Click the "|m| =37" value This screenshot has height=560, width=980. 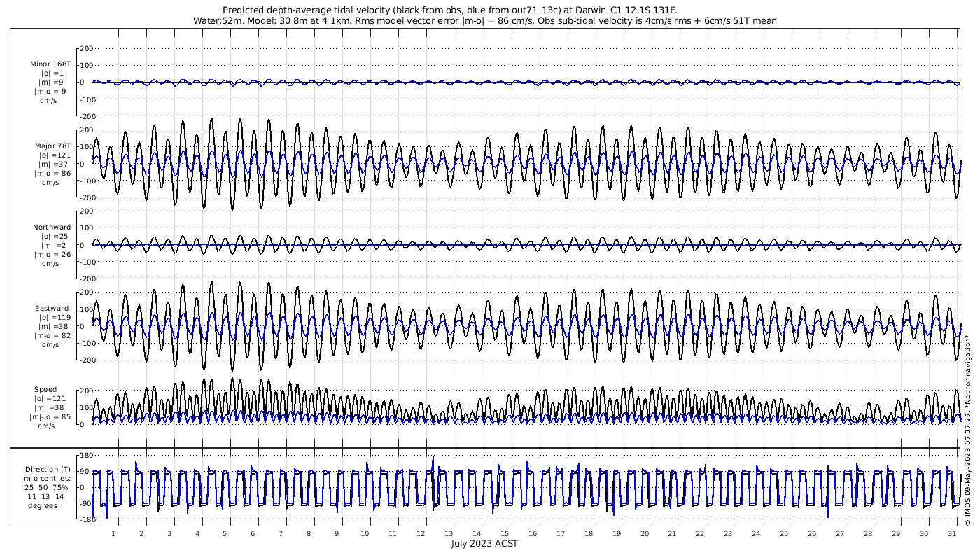tap(52, 164)
